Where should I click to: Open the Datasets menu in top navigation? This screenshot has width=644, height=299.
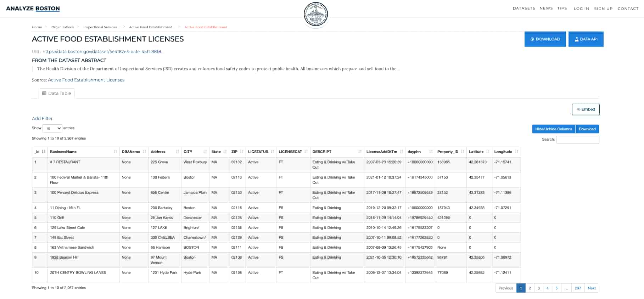click(523, 8)
